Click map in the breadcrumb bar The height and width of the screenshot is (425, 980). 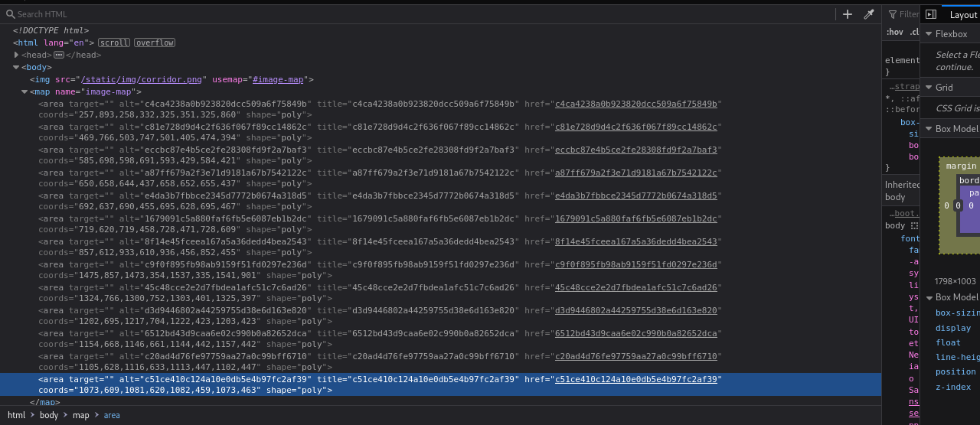click(81, 415)
